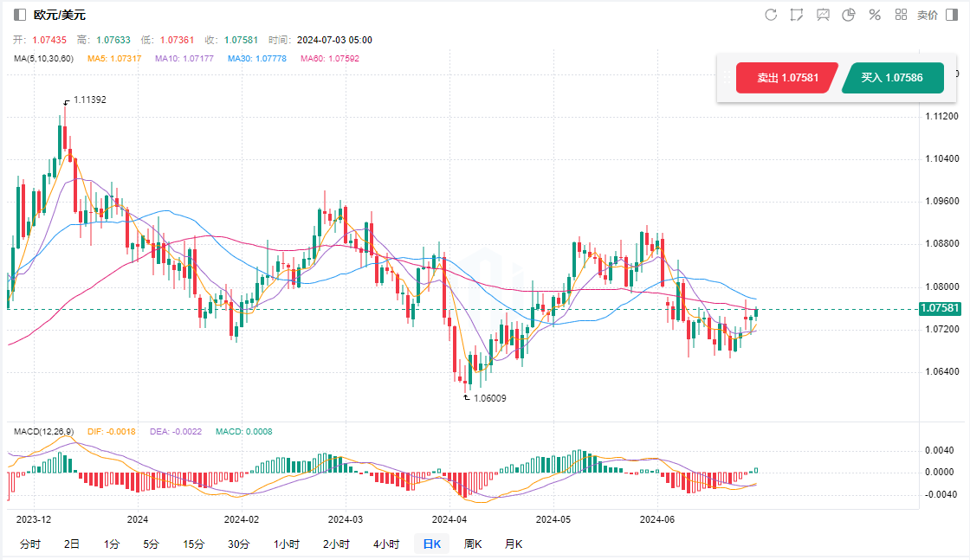Select the drawing tool icon
970x560 pixels.
797,15
